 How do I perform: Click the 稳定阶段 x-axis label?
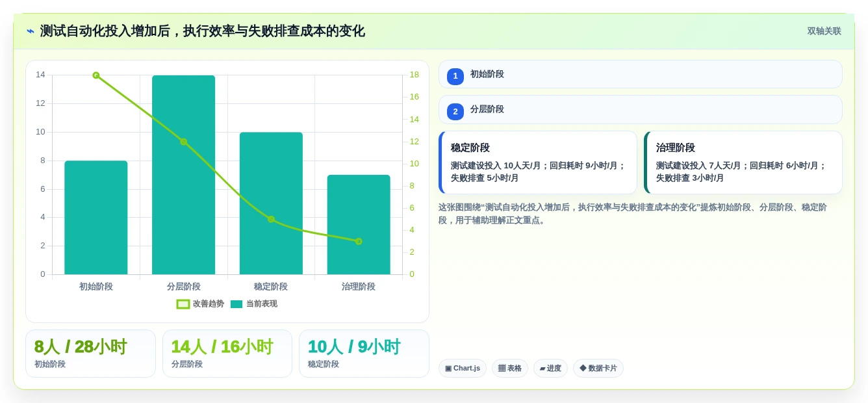click(271, 287)
